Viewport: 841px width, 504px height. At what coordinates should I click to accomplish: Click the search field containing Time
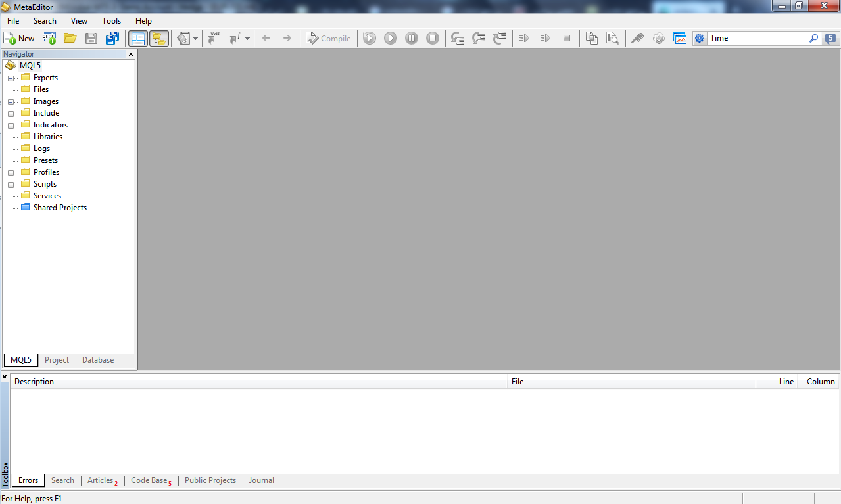coord(756,39)
